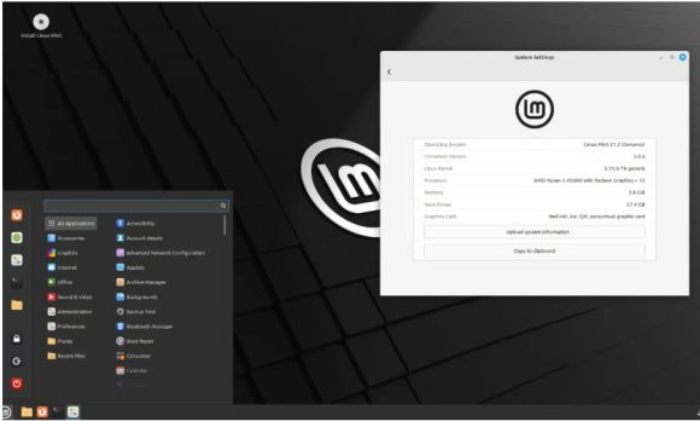Image resolution: width=700 pixels, height=421 pixels.
Task: Open Archive Manager from the applications list
Action: pyautogui.click(x=141, y=282)
